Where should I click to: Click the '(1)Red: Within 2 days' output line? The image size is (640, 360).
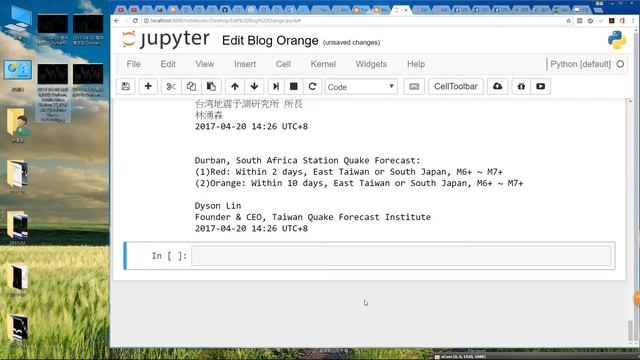[x=349, y=172]
